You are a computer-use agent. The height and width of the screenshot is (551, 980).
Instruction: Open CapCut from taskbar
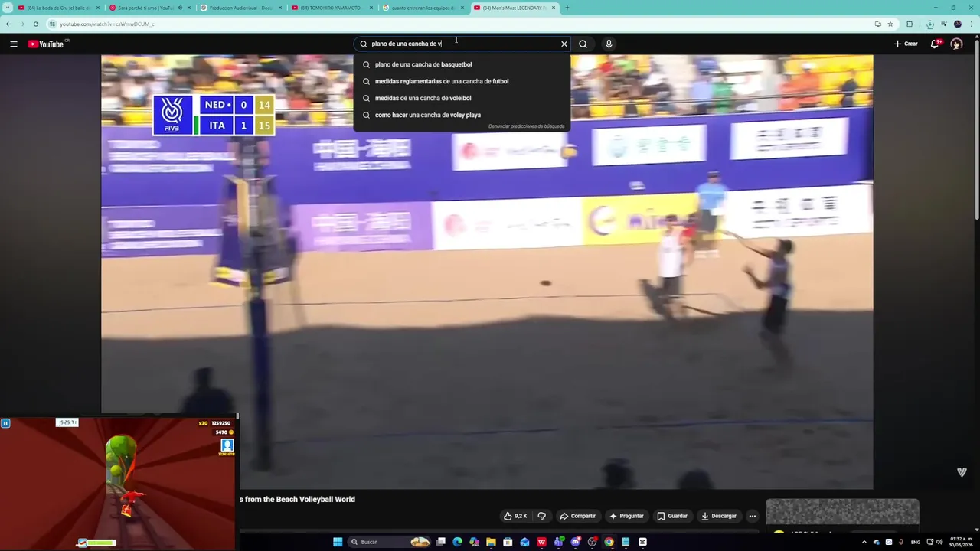click(642, 542)
